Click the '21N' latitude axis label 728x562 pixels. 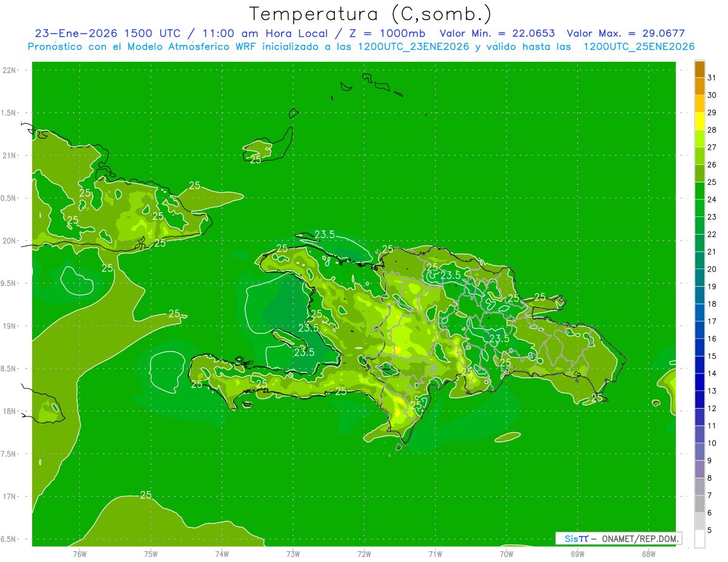[x=10, y=155]
